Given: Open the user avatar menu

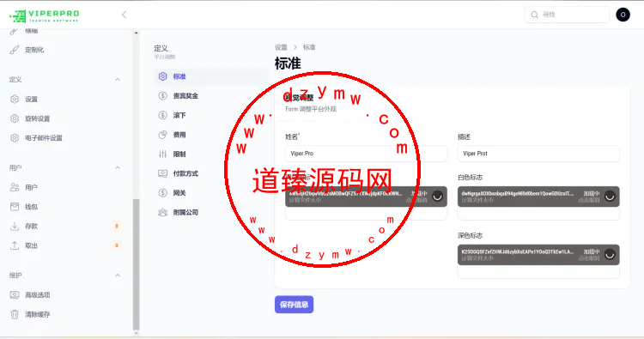Looking at the screenshot, I should [x=623, y=15].
